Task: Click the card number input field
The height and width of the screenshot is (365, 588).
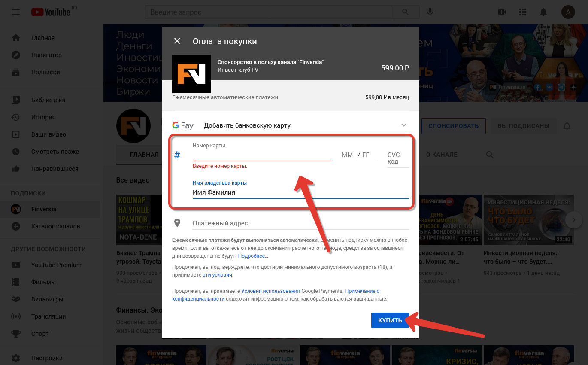Action: pos(262,155)
